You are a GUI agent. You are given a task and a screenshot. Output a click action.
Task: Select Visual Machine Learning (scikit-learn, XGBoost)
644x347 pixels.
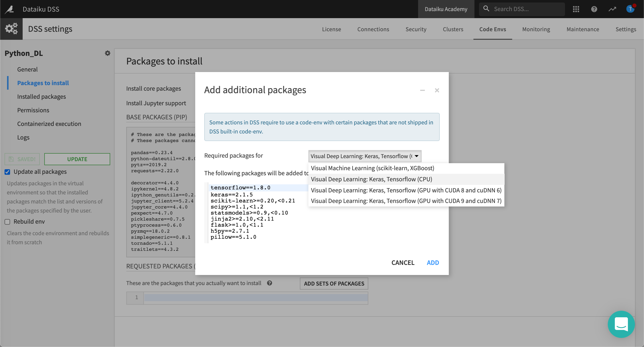tap(406, 168)
